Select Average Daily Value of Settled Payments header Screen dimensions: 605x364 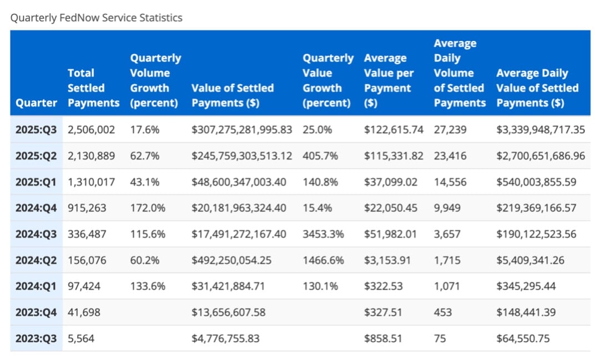pyautogui.click(x=537, y=88)
